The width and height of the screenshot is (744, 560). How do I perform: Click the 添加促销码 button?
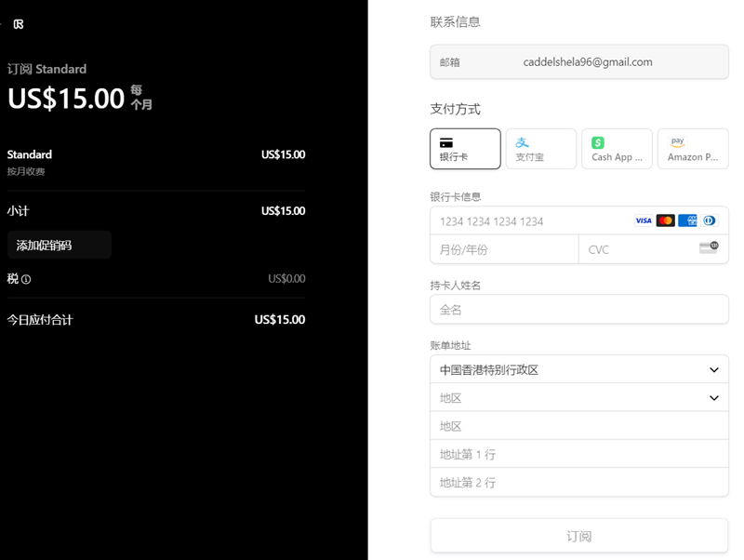point(59,246)
